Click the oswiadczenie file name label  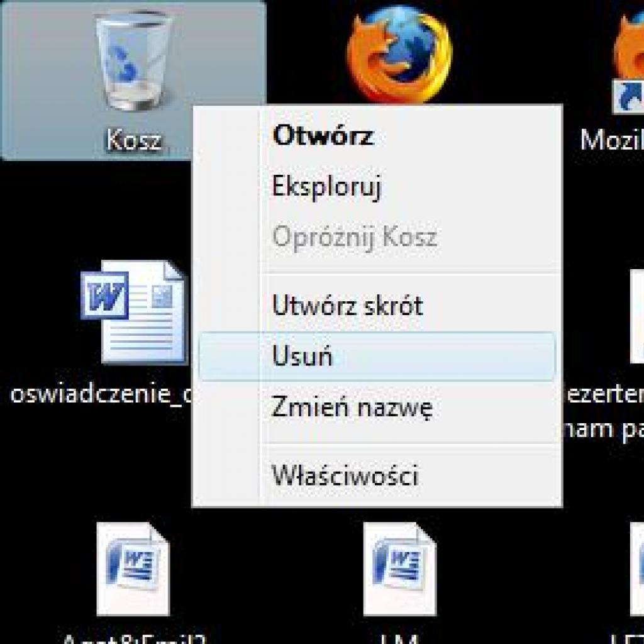pyautogui.click(x=101, y=395)
